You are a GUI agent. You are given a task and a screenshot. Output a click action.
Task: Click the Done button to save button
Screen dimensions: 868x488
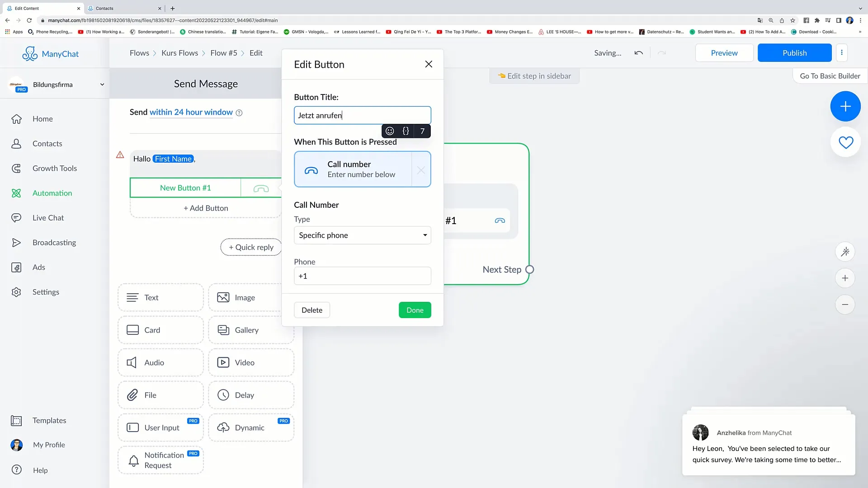(415, 310)
